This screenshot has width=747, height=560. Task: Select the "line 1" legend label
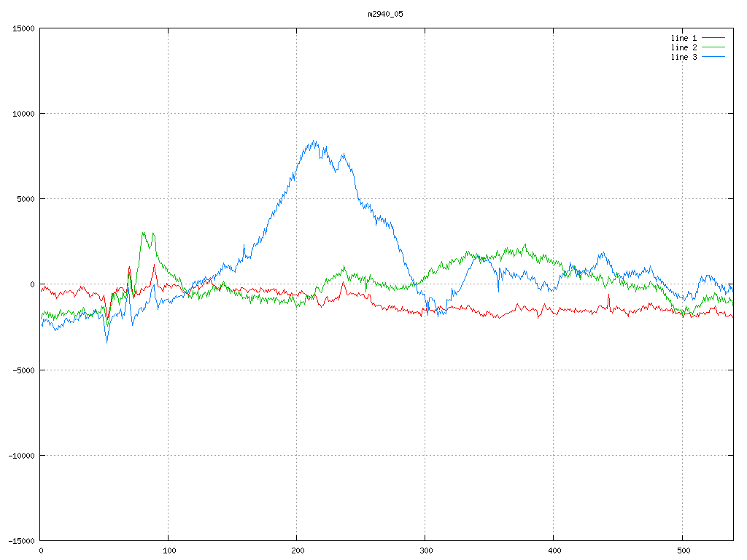(684, 38)
